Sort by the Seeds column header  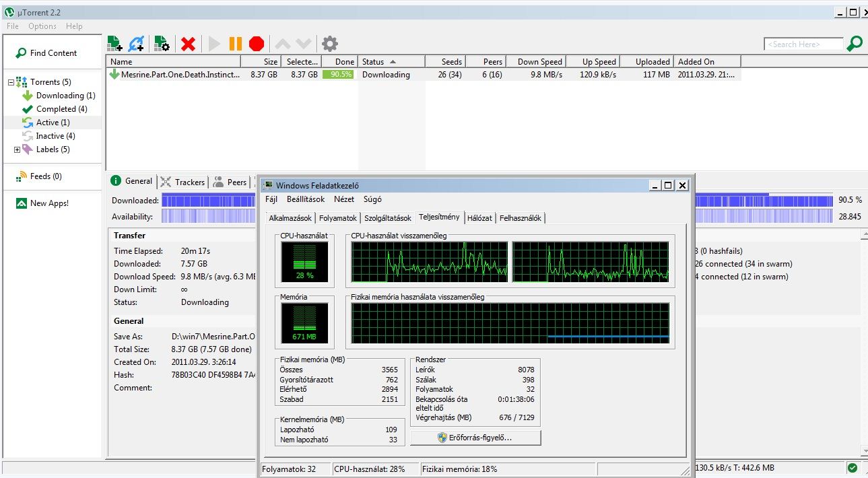pyautogui.click(x=445, y=61)
